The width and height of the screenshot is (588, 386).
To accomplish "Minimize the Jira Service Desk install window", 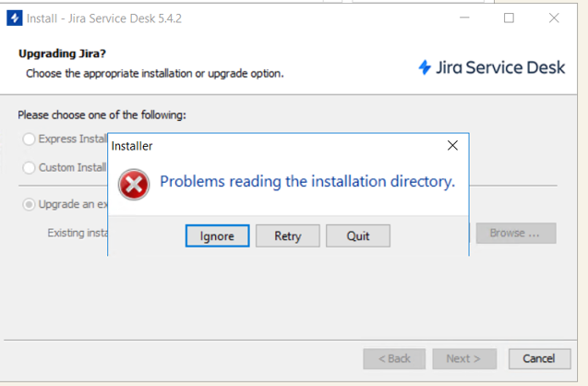I will (464, 18).
